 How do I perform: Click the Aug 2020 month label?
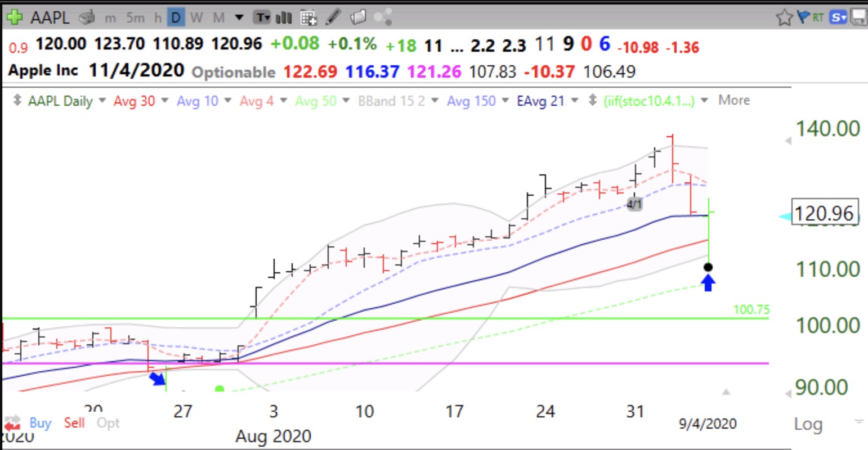coord(273,436)
